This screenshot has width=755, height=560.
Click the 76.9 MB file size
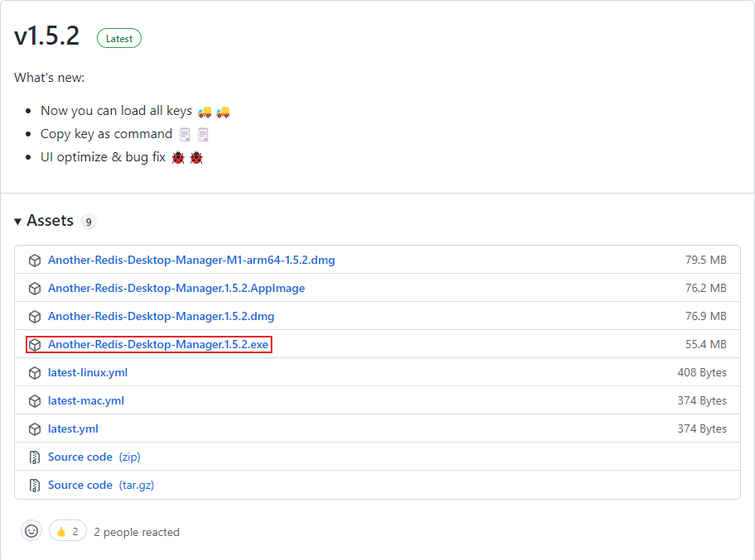(706, 316)
